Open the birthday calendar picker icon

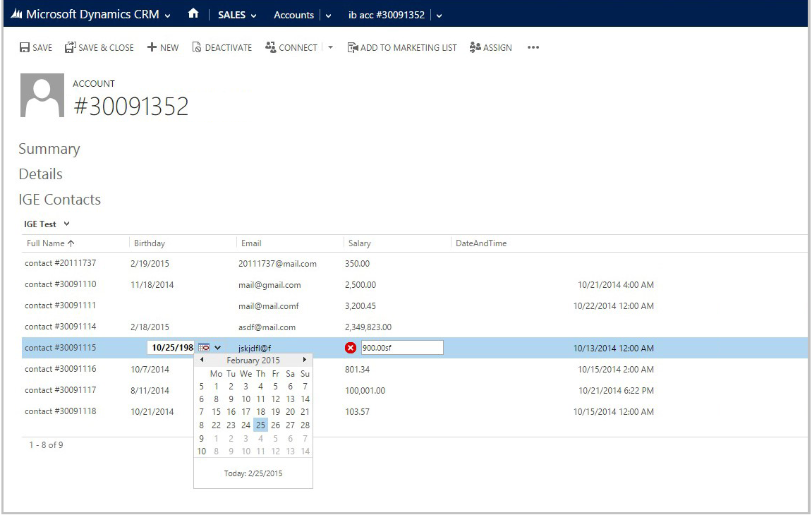pyautogui.click(x=204, y=348)
